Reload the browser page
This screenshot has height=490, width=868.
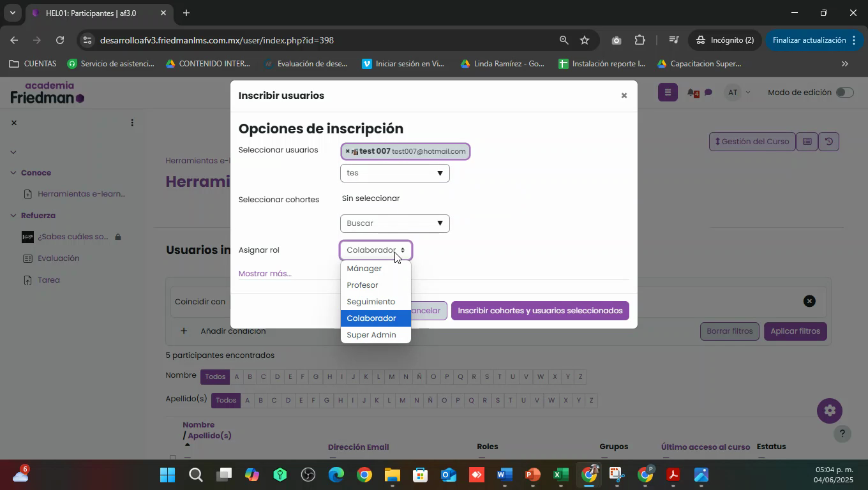coord(60,40)
